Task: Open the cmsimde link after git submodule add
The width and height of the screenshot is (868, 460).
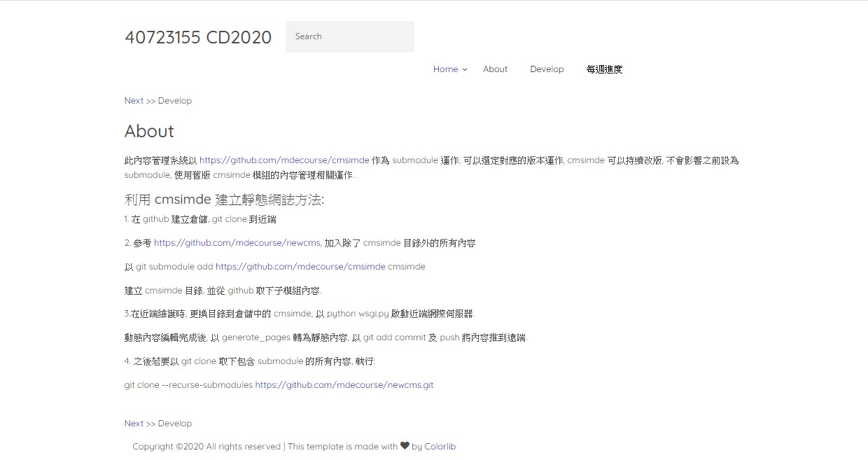Action: 300,267
